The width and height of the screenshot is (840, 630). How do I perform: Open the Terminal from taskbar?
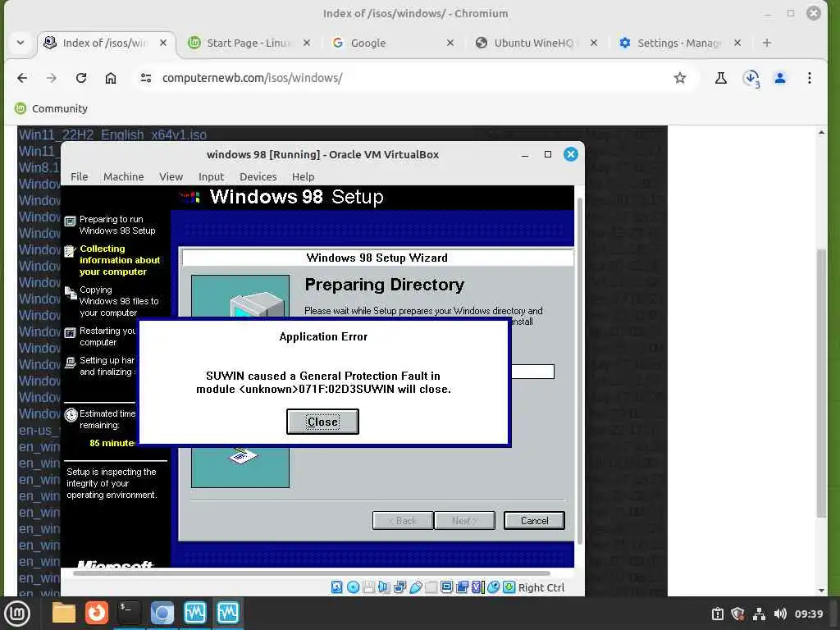pos(129,613)
